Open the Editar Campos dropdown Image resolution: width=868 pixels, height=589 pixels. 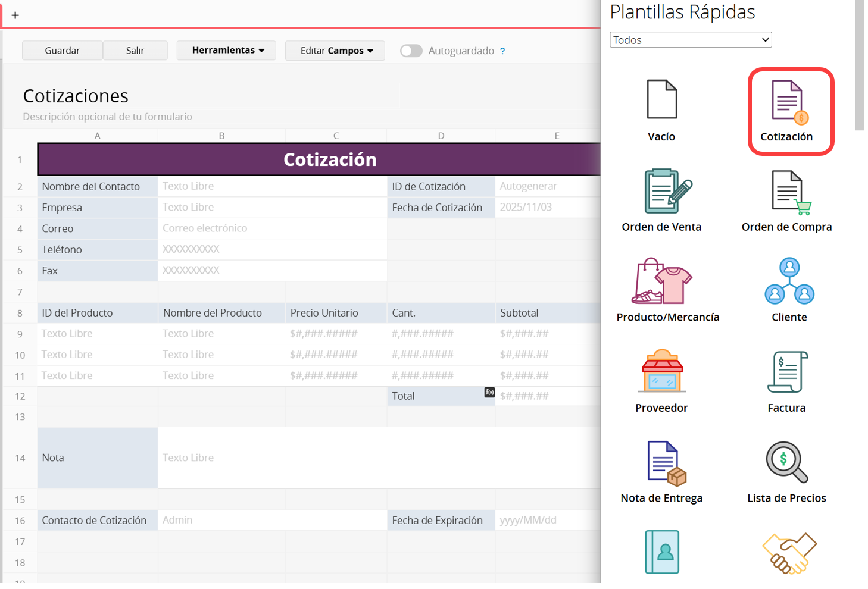(x=336, y=51)
